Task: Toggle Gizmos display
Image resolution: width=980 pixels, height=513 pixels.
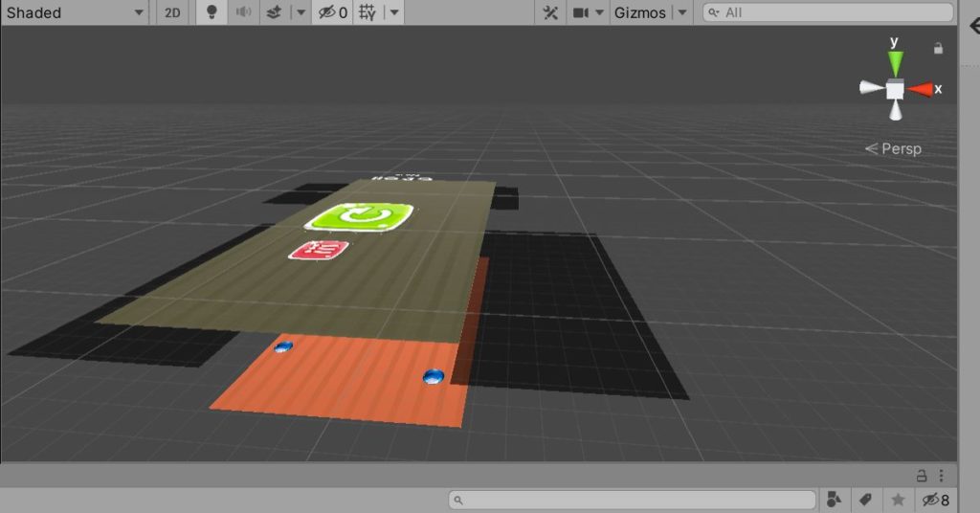Action: pos(640,12)
